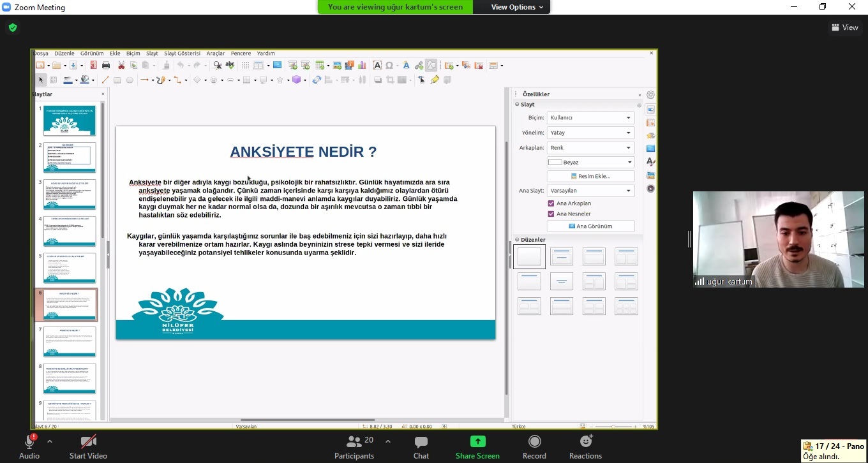Image resolution: width=868 pixels, height=463 pixels.
Task: Close the Slaytlar panel
Action: [103, 94]
